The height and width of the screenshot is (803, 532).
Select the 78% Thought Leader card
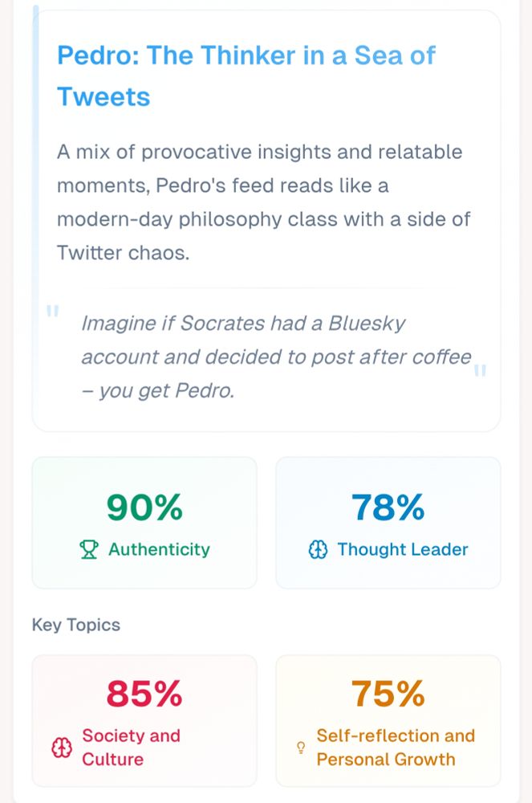point(388,522)
